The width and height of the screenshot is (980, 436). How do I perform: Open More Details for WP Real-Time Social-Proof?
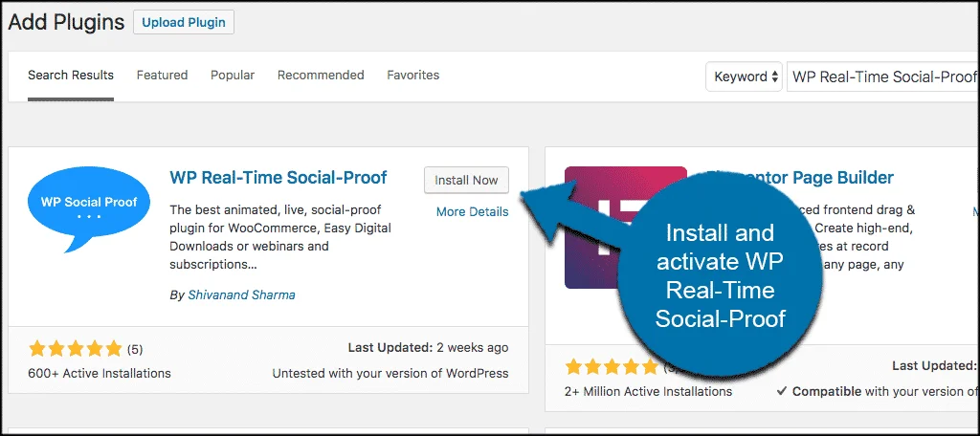(472, 211)
